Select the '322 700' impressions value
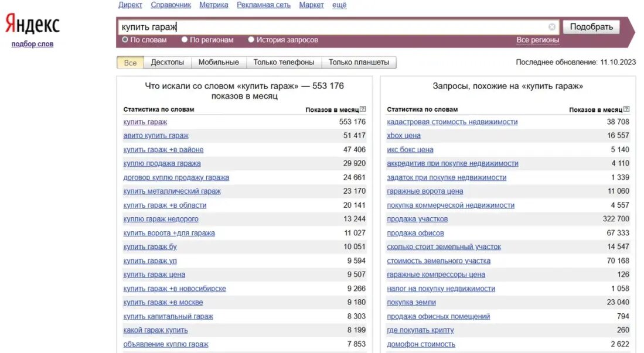The width and height of the screenshot is (644, 353). tap(616, 219)
